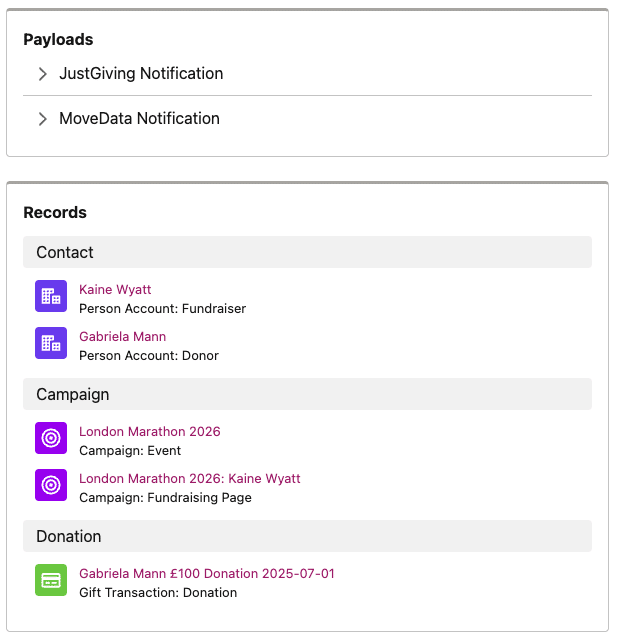619x642 pixels.
Task: Click the Payloads panel heading
Action: 58,40
